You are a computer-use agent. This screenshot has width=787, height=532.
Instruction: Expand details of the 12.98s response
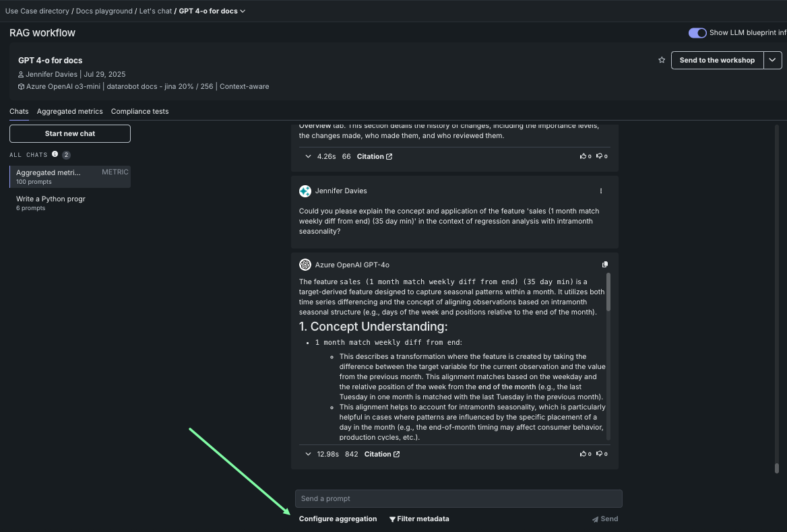click(x=308, y=454)
